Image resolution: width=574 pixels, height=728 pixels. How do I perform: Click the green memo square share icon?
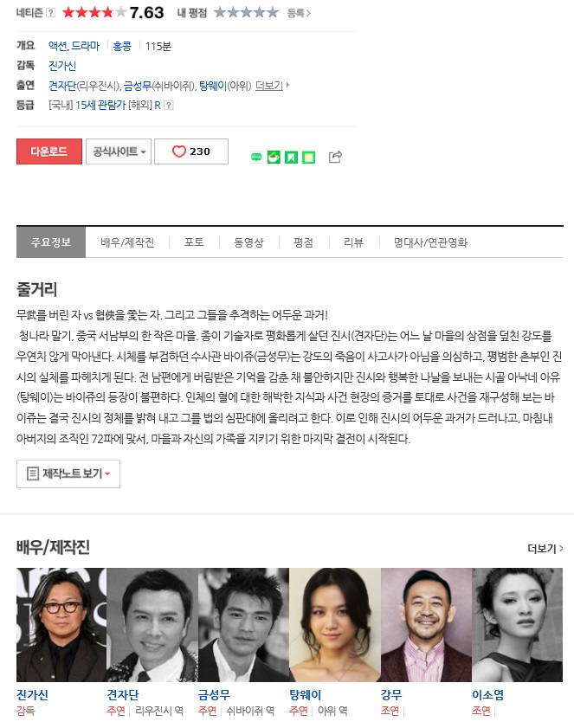309,158
